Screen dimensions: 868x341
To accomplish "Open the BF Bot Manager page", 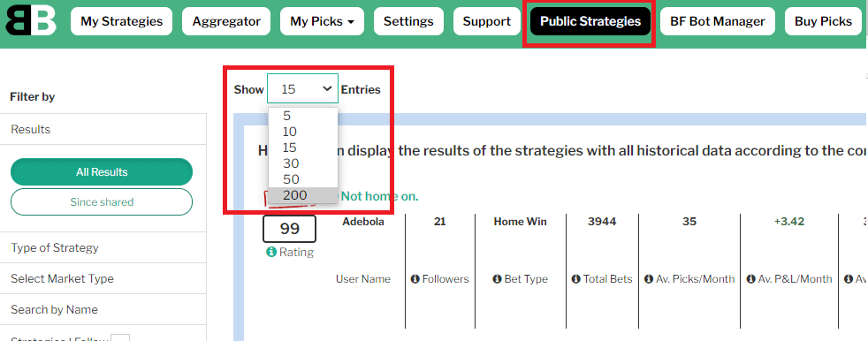I will 718,21.
